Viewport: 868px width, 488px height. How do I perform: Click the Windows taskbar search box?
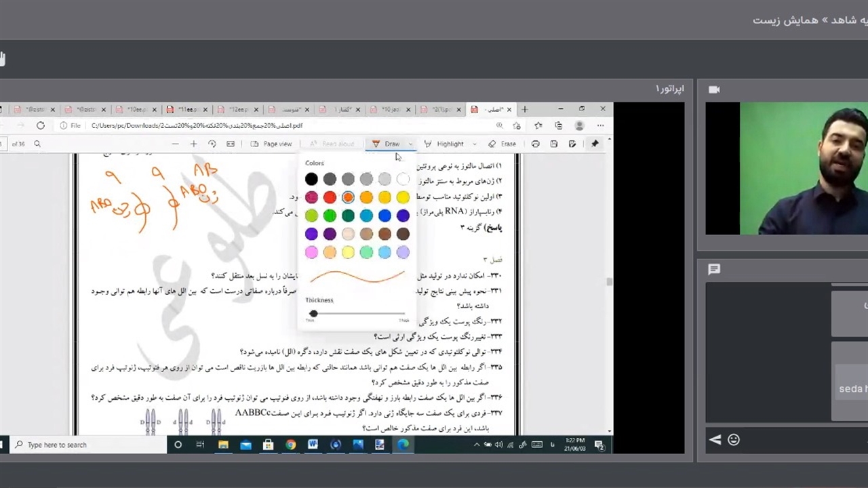coord(88,445)
